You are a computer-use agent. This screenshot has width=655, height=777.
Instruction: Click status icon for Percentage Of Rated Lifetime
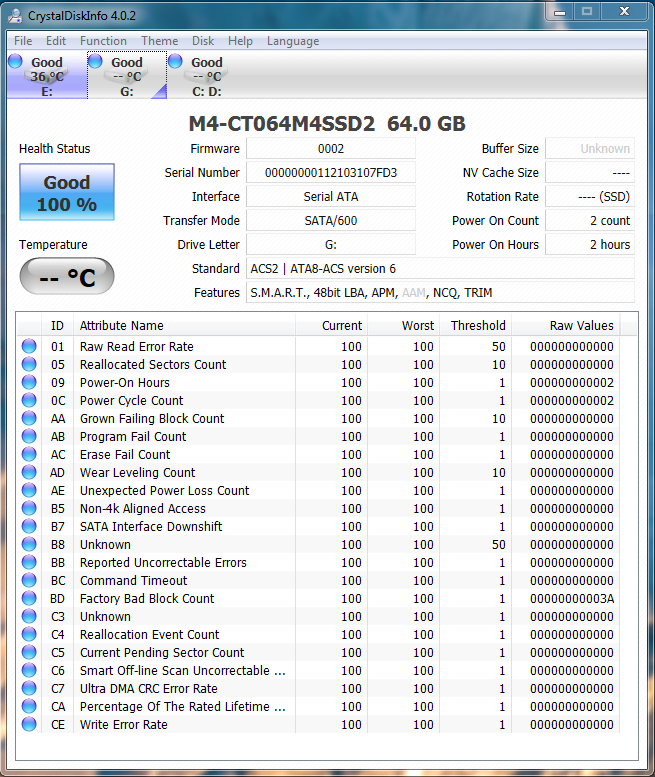[x=29, y=706]
